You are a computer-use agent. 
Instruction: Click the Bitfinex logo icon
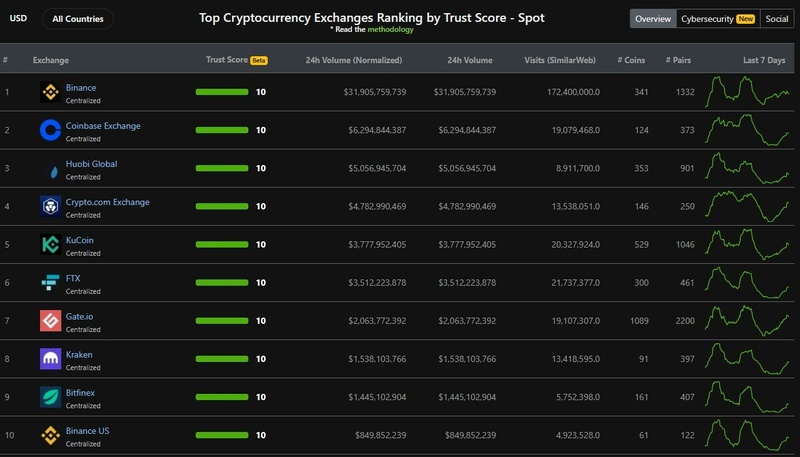coord(50,397)
